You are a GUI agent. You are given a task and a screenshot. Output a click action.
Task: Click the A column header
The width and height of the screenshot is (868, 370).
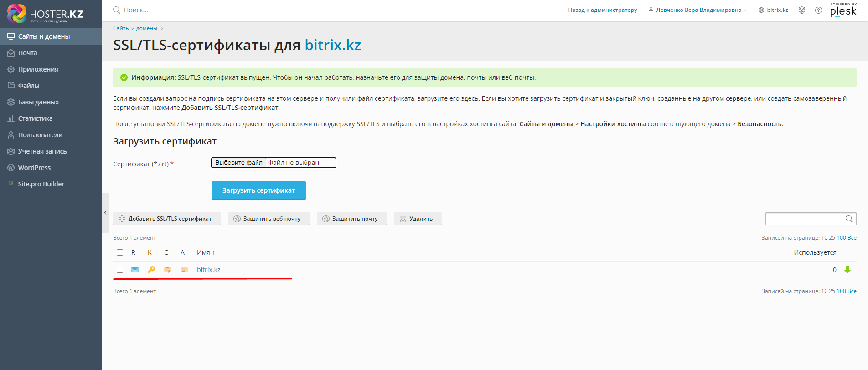pyautogui.click(x=182, y=252)
